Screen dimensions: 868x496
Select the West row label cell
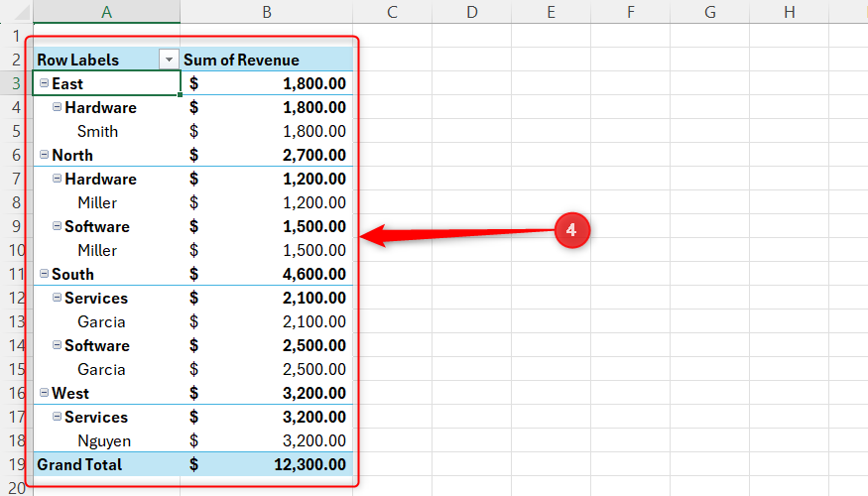[x=106, y=393]
